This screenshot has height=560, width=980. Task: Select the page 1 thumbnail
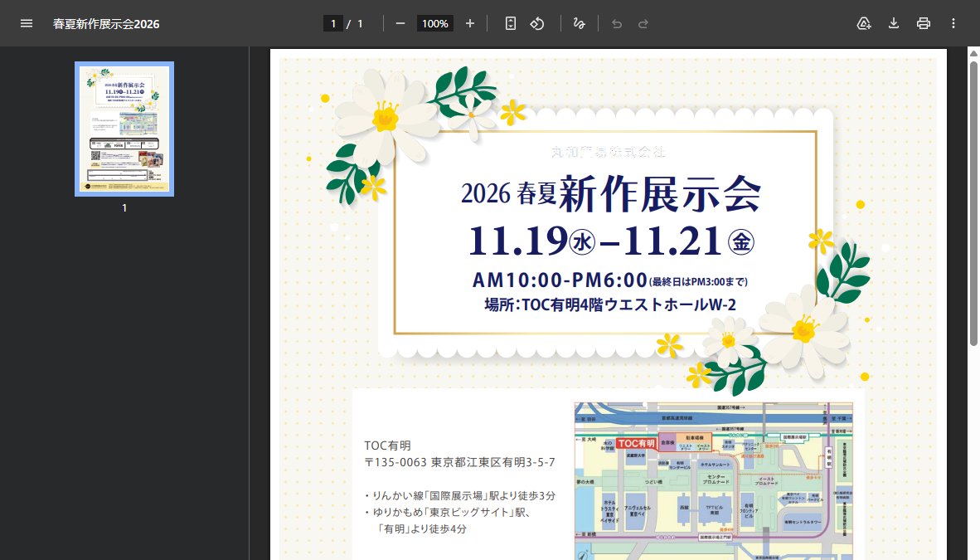(x=124, y=129)
